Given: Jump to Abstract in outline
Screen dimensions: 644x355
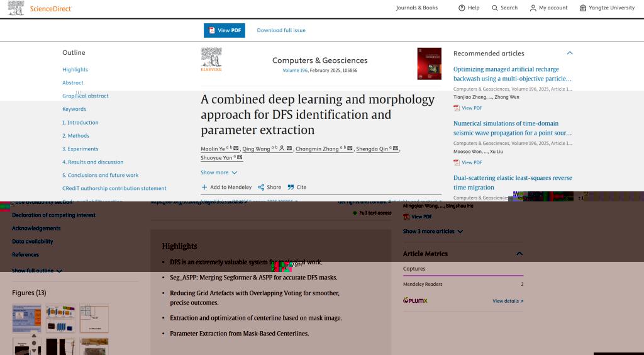Looking at the screenshot, I should (73, 82).
